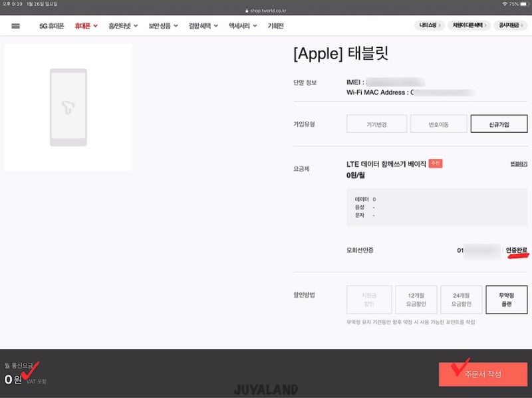The width and height of the screenshot is (532, 398).
Task: Expand the 보안상품 menu chevron
Action: (x=176, y=26)
